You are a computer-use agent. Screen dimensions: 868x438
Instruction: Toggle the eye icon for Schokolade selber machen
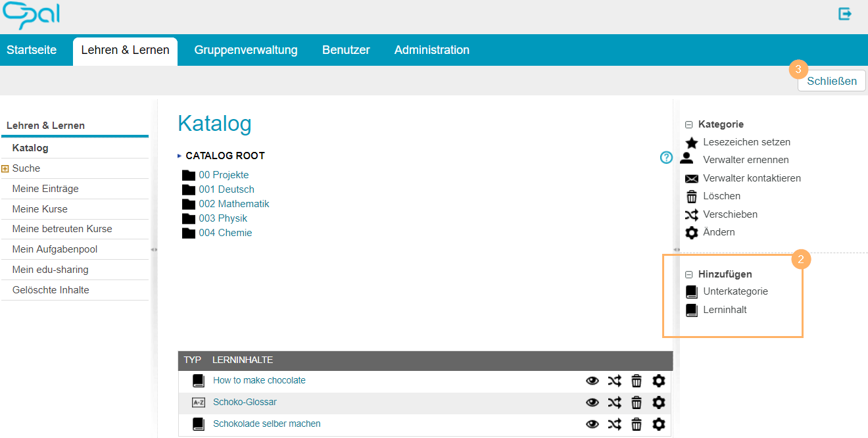(592, 424)
